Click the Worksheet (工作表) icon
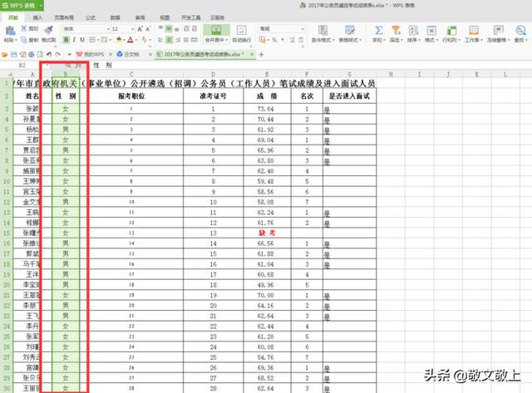Viewport: 532px width, 393px height. 473,30
